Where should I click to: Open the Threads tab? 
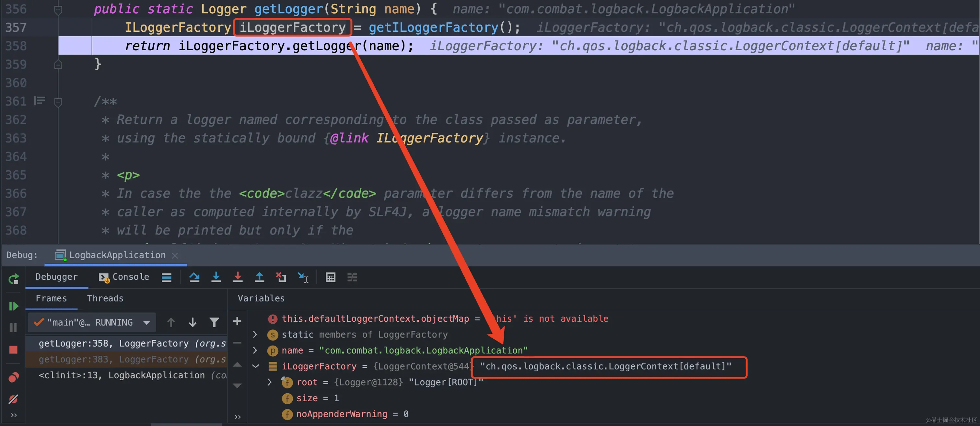[105, 299]
